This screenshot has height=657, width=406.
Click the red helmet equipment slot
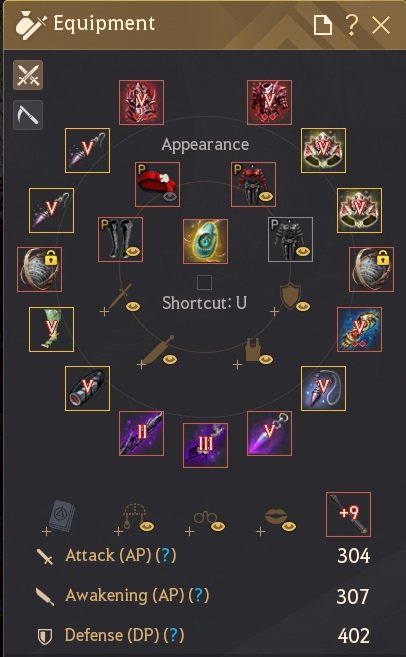[142, 103]
